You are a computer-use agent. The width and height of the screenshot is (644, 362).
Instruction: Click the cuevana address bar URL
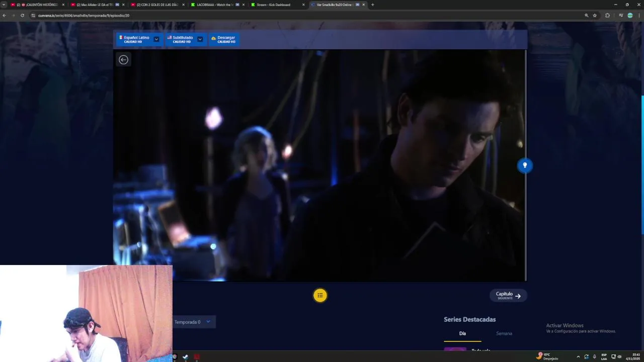click(x=84, y=16)
